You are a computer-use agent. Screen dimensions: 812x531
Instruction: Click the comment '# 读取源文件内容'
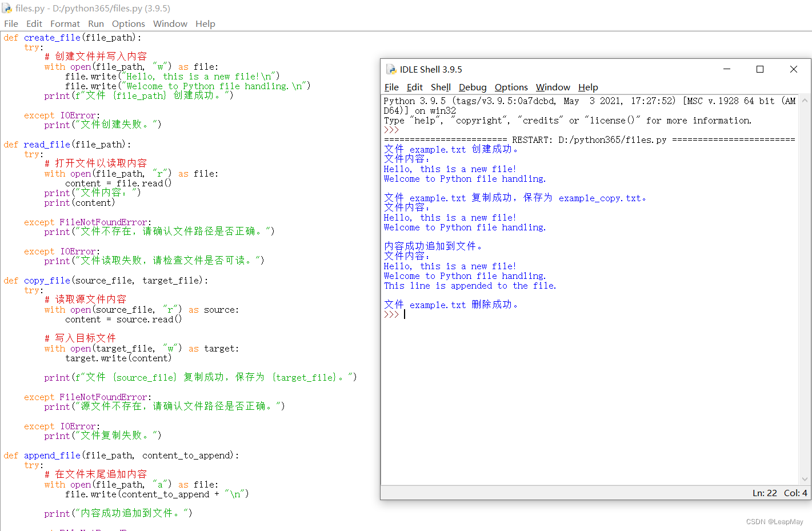click(x=85, y=300)
